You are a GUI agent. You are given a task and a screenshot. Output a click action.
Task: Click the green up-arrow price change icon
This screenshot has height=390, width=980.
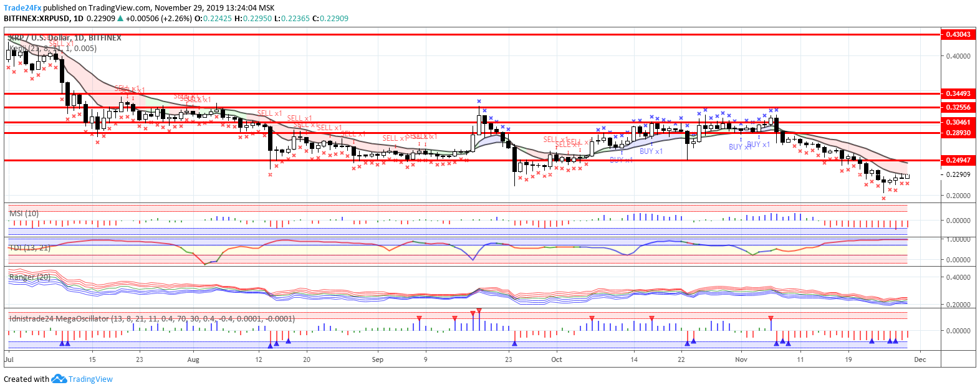click(120, 19)
